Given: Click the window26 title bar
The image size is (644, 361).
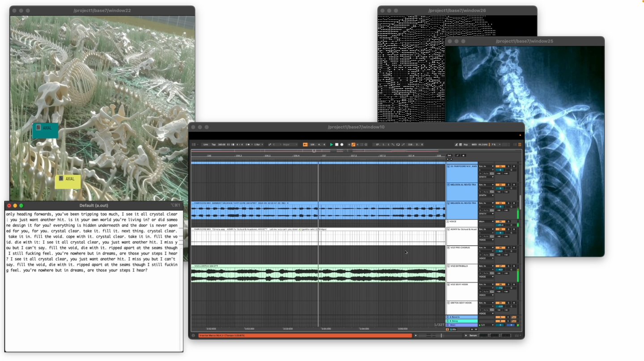Looking at the screenshot, I should click(x=457, y=10).
